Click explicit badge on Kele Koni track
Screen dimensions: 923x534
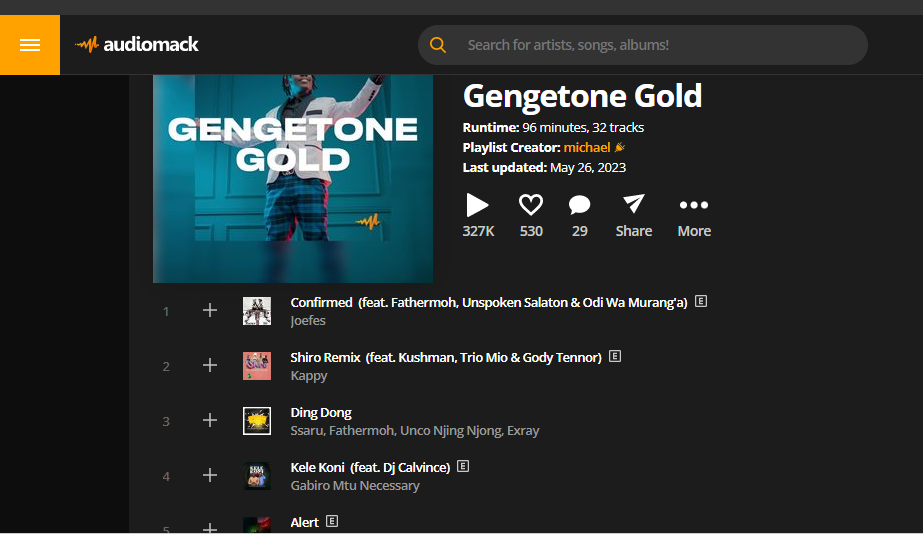pos(463,466)
